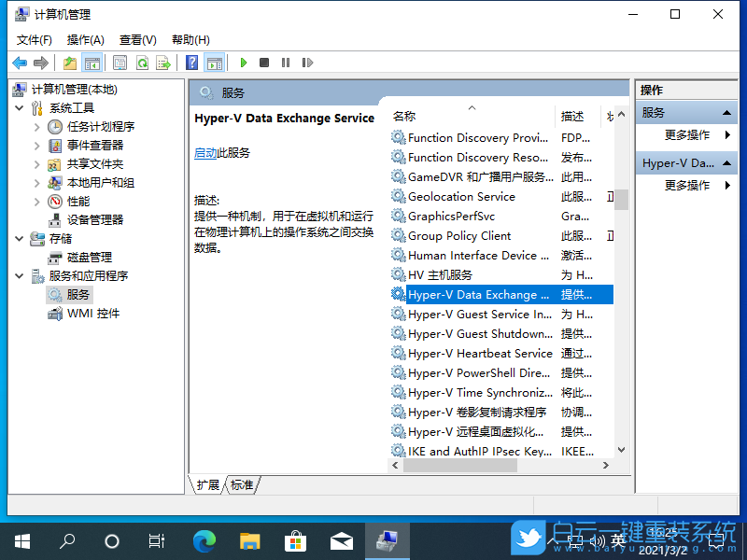Click the Help question-mark toolbar icon

tap(193, 63)
